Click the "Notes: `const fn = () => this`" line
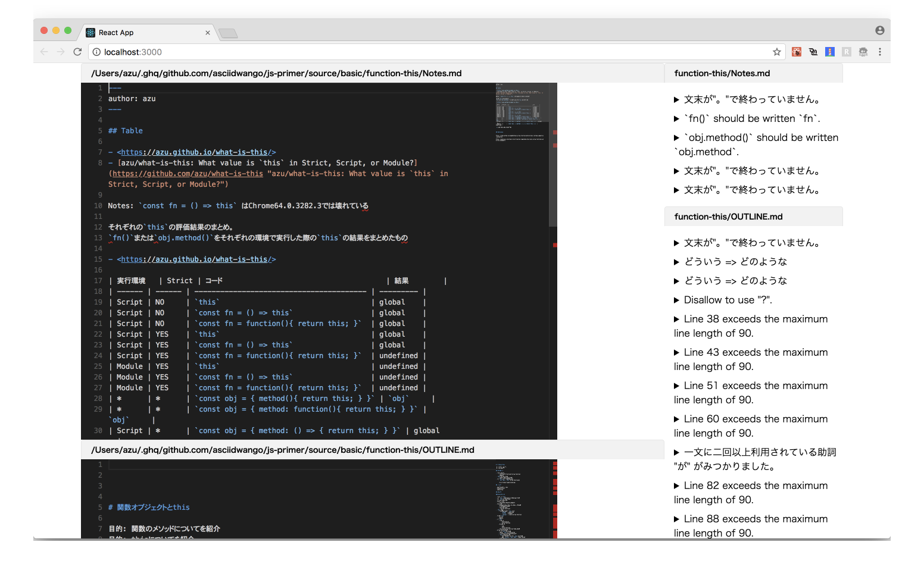 (x=238, y=206)
